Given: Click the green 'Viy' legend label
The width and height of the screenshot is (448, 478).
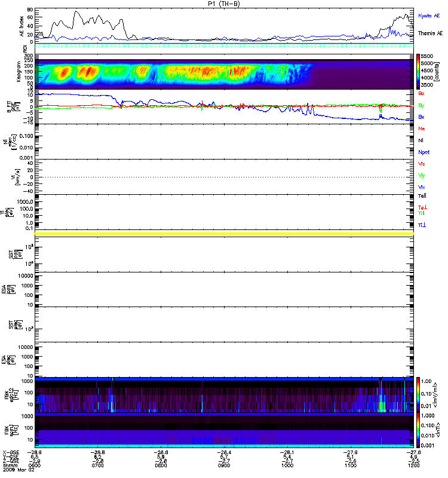Looking at the screenshot, I should pos(422,176).
